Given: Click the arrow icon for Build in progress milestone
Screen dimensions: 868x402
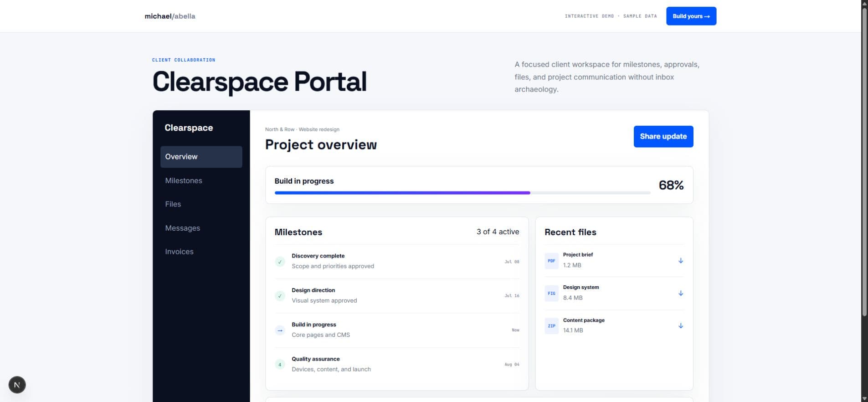Looking at the screenshot, I should (x=280, y=330).
